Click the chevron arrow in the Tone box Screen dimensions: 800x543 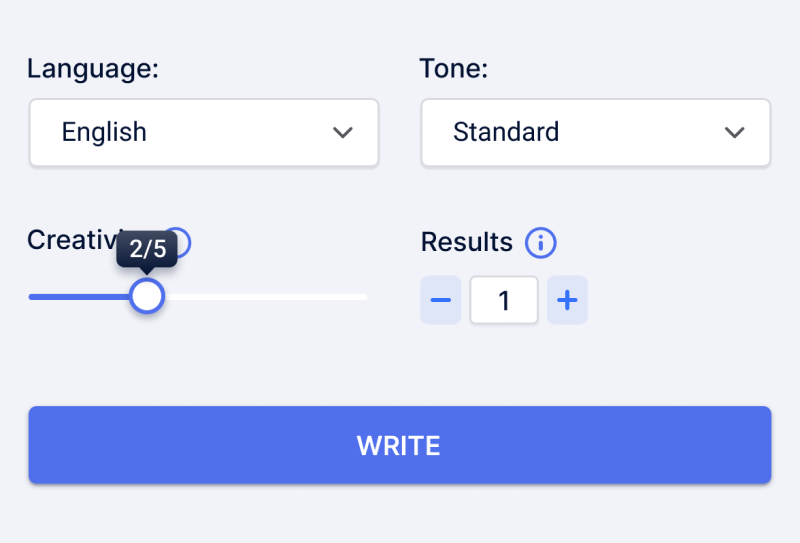tap(735, 133)
